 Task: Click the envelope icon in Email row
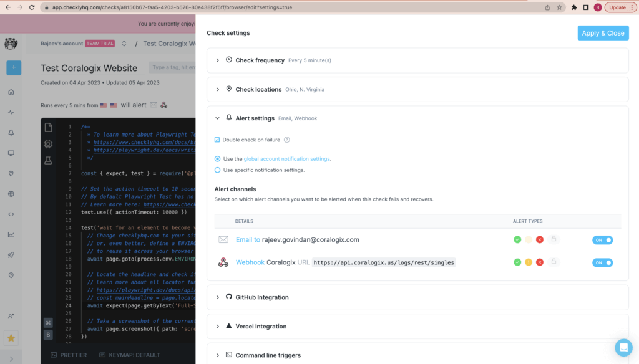click(x=223, y=240)
